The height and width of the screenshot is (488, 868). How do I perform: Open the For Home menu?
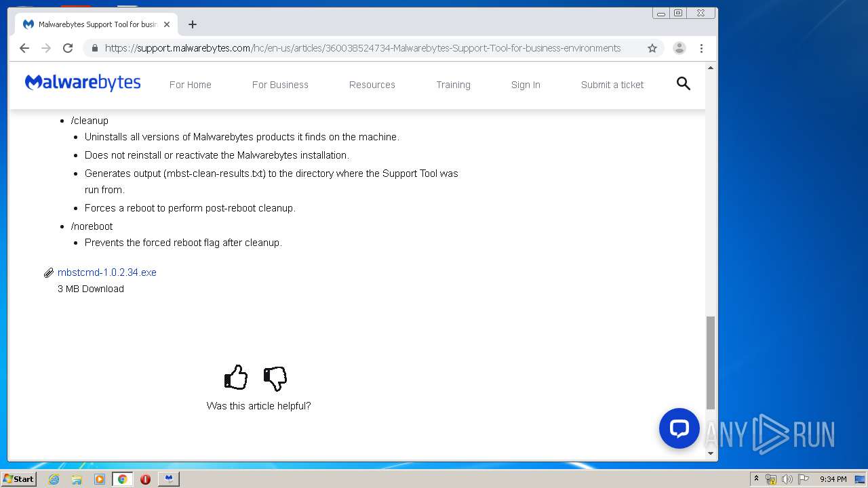tap(191, 85)
